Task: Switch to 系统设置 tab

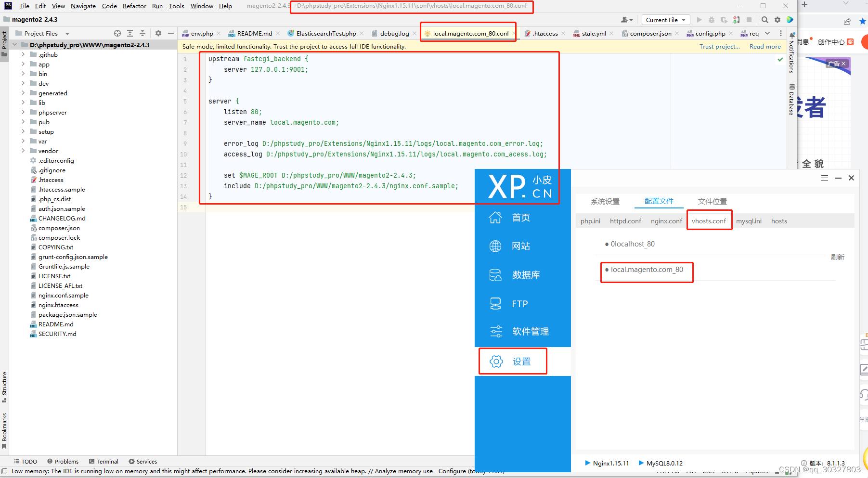Action: [605, 201]
